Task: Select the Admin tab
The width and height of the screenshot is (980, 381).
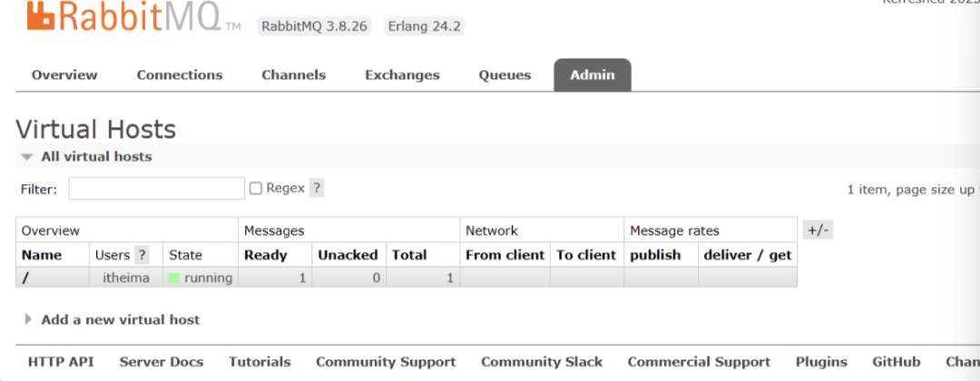Action: pyautogui.click(x=593, y=75)
